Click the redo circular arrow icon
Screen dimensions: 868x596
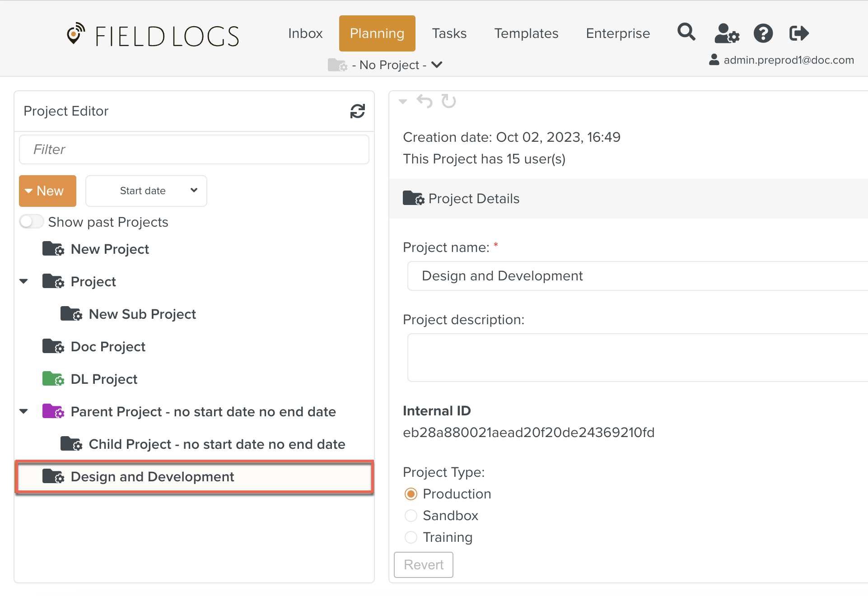448,101
